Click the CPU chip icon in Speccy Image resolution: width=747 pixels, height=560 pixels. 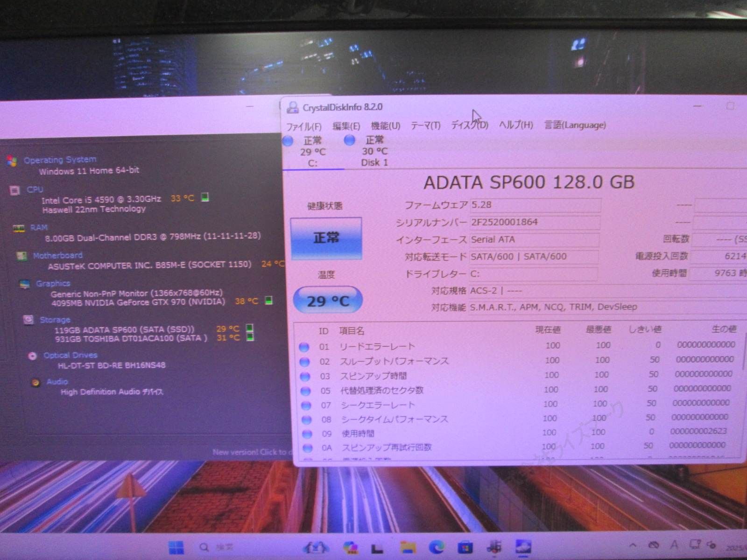tap(15, 190)
